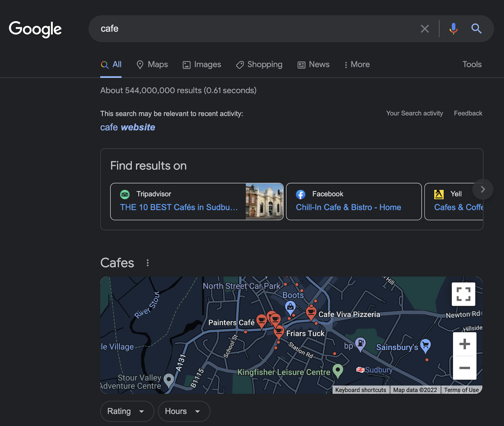
Task: Open map Terms of Use
Action: point(461,390)
